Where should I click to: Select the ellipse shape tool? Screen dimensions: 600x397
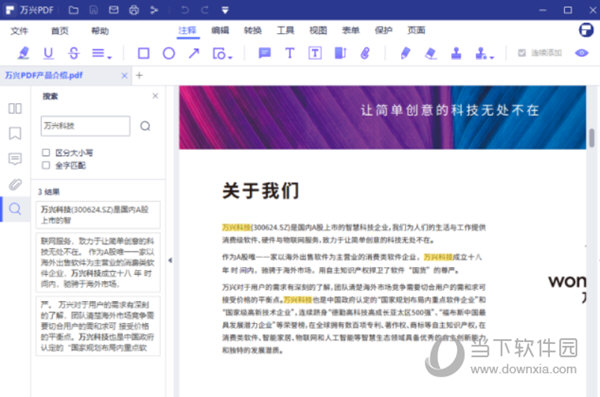pyautogui.click(x=169, y=53)
